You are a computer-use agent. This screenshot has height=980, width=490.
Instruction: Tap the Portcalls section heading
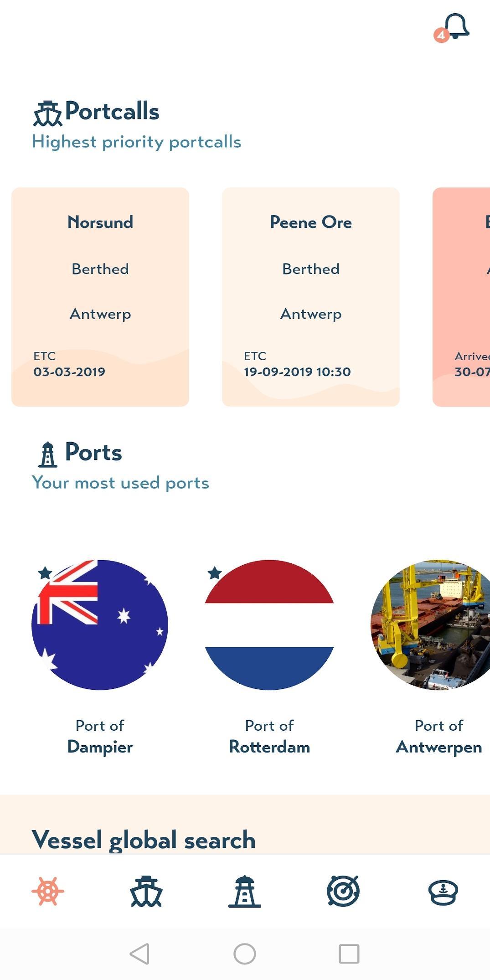click(x=112, y=111)
